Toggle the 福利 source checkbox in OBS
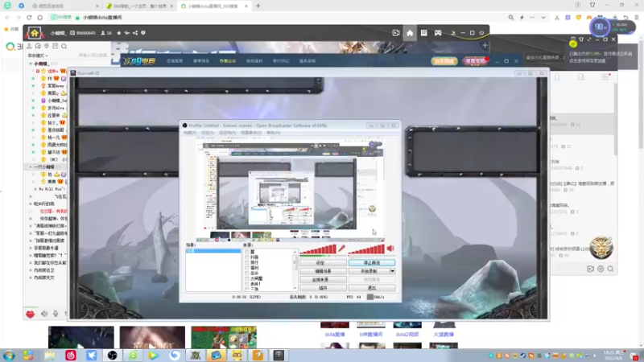This screenshot has height=362, width=644. [x=247, y=268]
